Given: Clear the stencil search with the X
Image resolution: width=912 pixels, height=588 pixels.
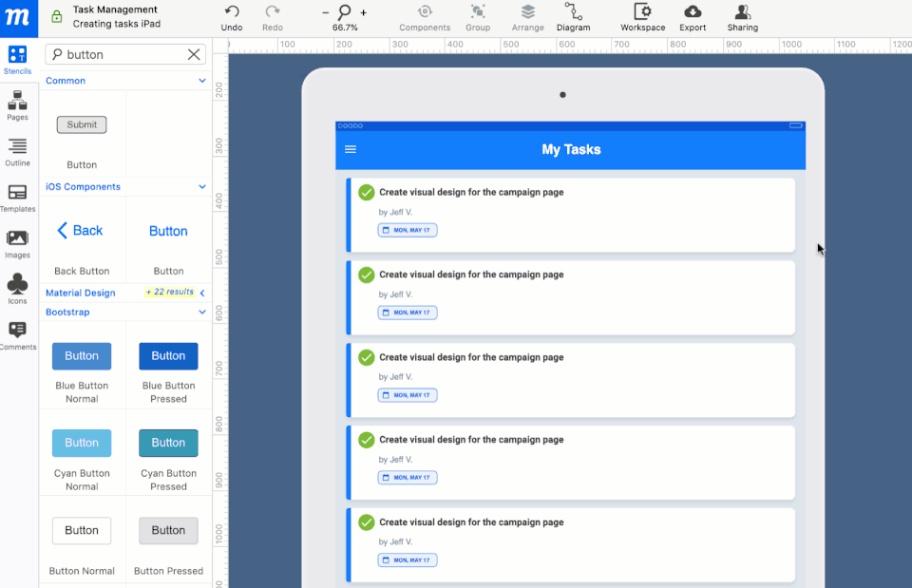Looking at the screenshot, I should (194, 55).
